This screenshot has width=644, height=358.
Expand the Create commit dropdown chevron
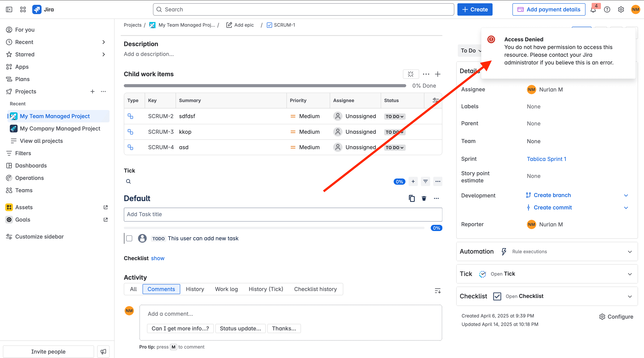tap(626, 208)
